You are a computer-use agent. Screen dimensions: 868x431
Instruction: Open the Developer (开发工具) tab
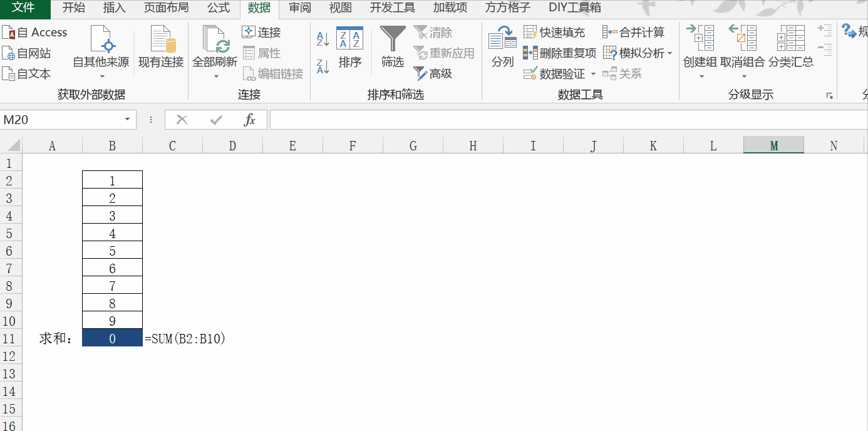pos(393,8)
